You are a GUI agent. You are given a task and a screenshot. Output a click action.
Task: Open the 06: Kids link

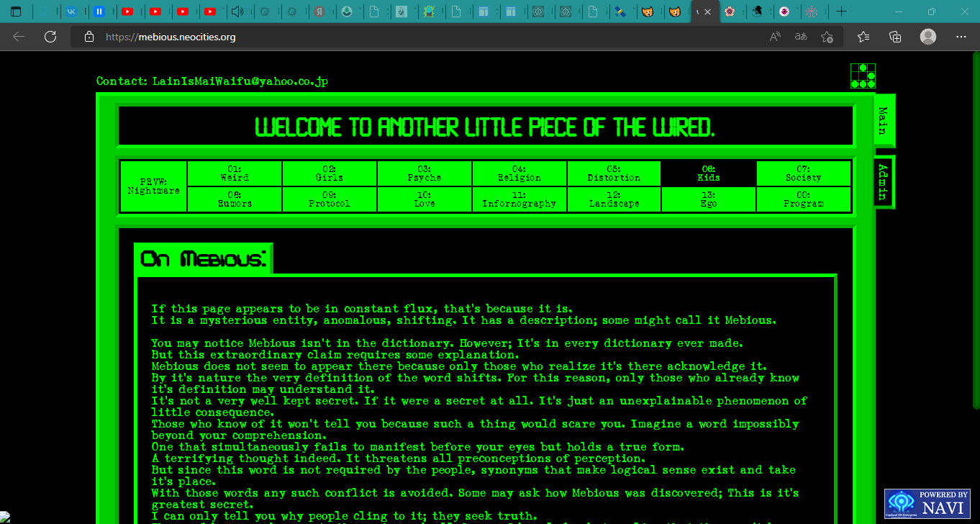[708, 173]
